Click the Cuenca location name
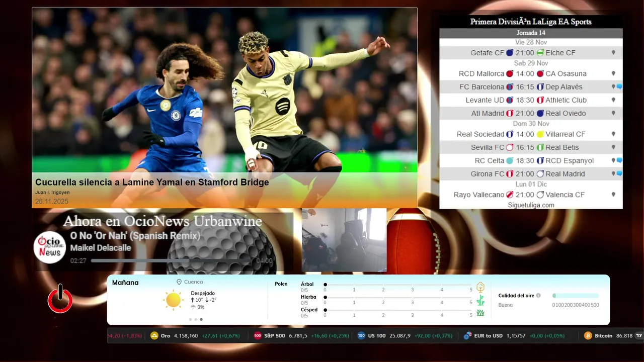644x362 pixels. (194, 282)
